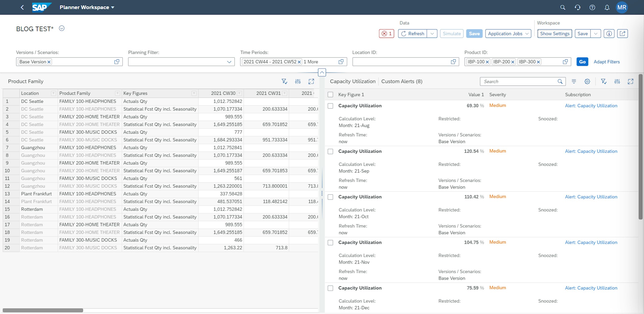The width and height of the screenshot is (644, 314).
Task: Expand the Planner Workspace title dropdown
Action: click(113, 7)
